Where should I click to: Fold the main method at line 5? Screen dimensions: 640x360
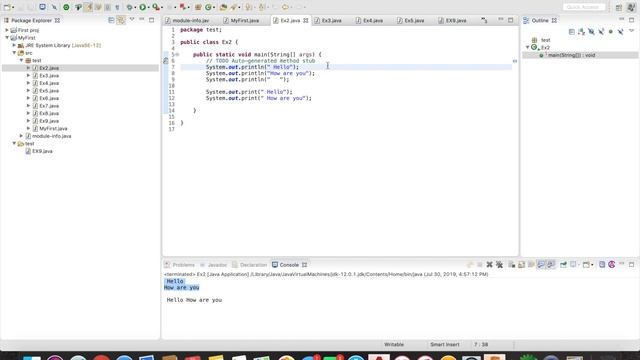177,54
